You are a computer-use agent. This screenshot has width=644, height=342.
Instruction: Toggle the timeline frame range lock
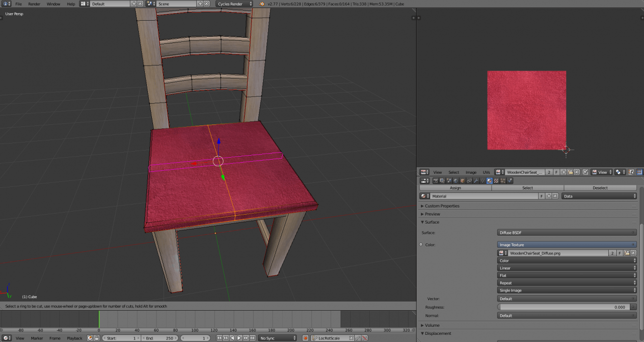(96, 338)
